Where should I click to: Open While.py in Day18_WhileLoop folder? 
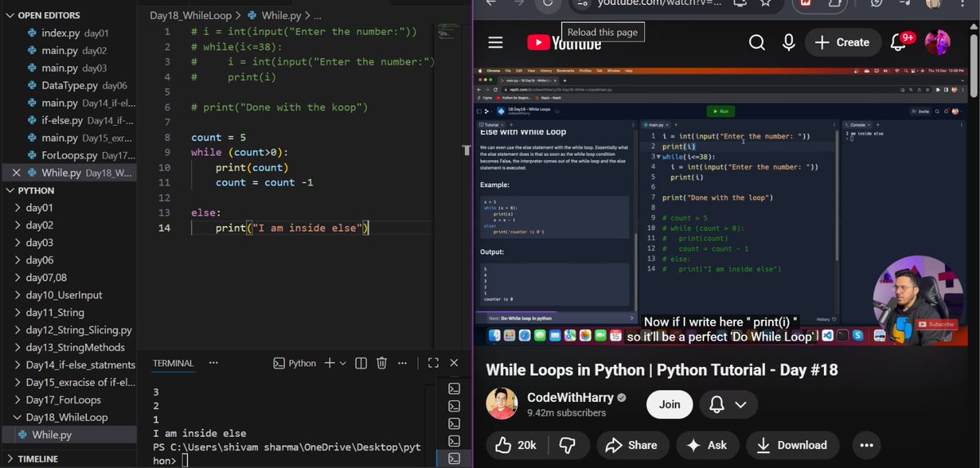(x=68, y=435)
